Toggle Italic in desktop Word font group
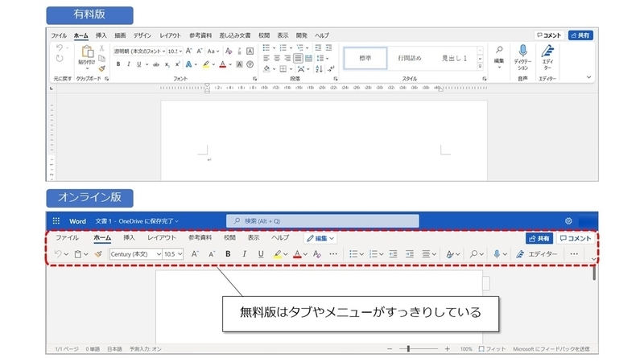 pos(129,64)
